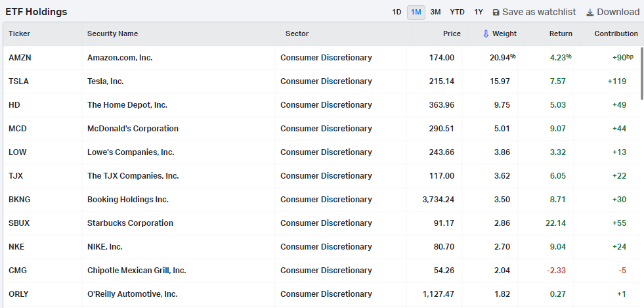Click Save as watchlist link

pyautogui.click(x=539, y=12)
